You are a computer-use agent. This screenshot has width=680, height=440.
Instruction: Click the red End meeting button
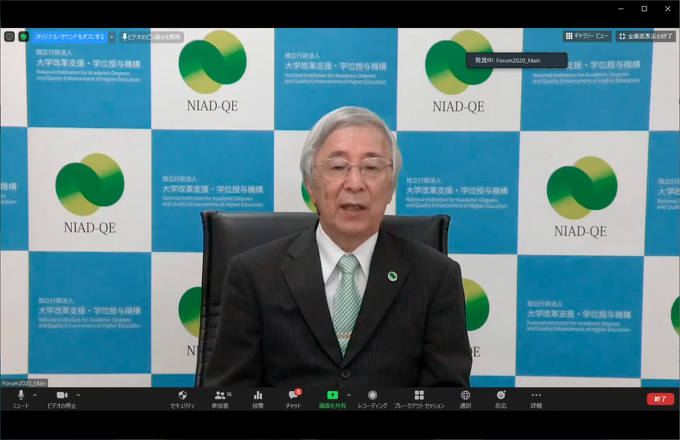659,398
